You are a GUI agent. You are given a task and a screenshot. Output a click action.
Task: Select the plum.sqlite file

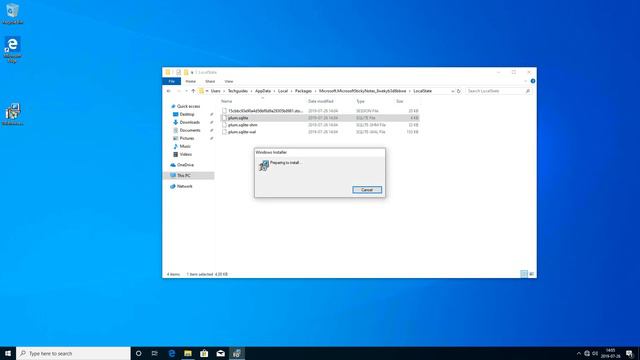click(x=320, y=118)
